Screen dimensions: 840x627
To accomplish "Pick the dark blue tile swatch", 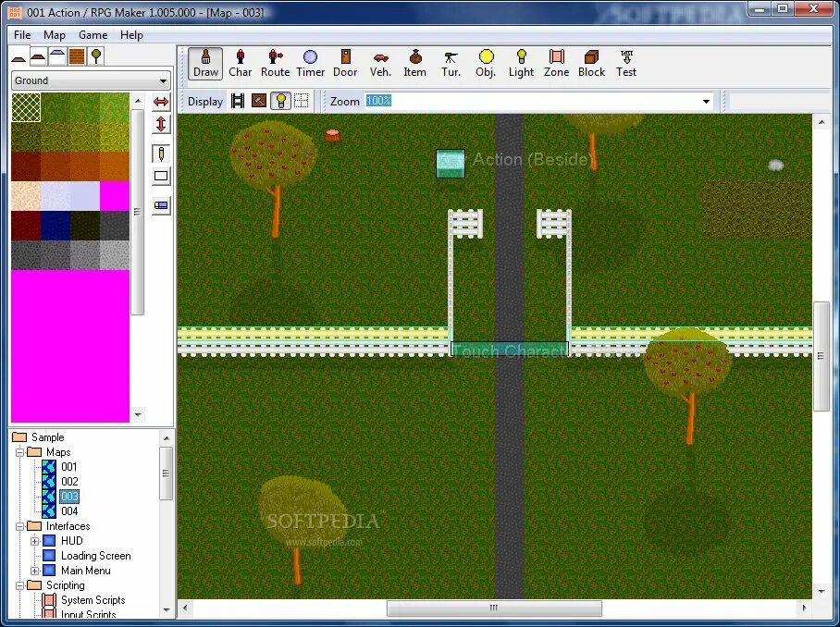I will (56, 226).
